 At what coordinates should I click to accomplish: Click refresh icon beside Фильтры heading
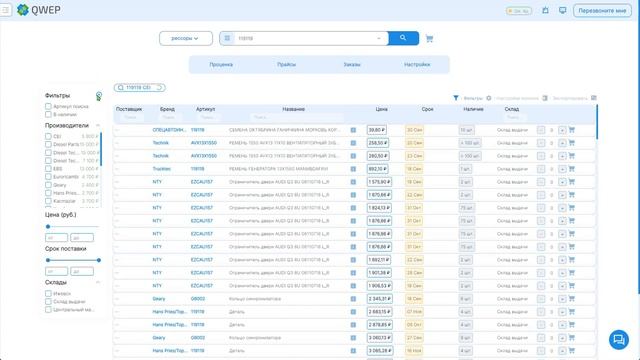coord(99,96)
